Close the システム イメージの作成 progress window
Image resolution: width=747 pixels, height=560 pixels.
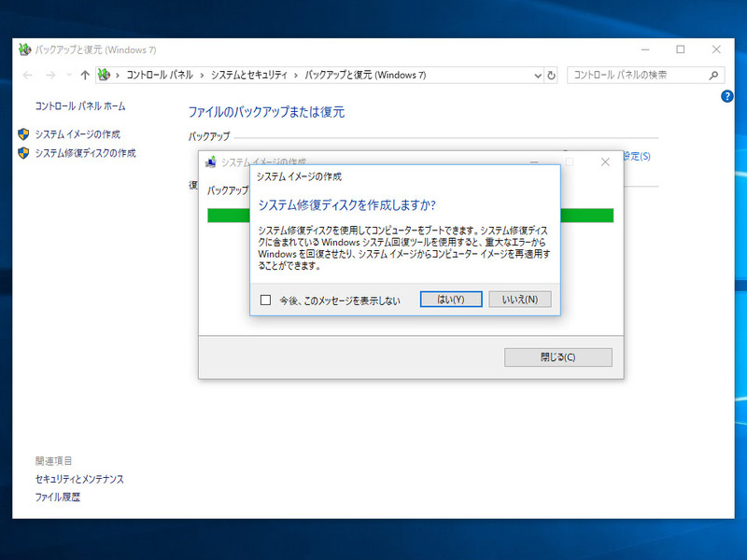[x=605, y=161]
